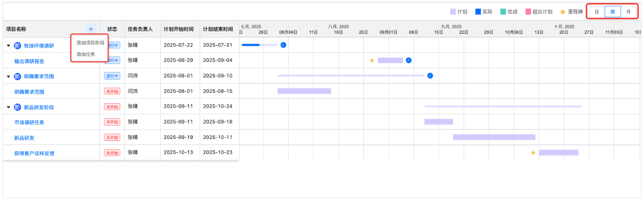Image resolution: width=644 pixels, height=202 pixels.
Task: Click the 阶 phase icon for 明确需求范围
Action: pos(17,76)
